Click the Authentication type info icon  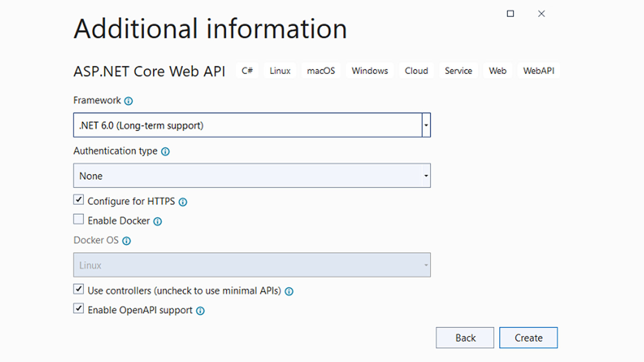[x=165, y=152]
